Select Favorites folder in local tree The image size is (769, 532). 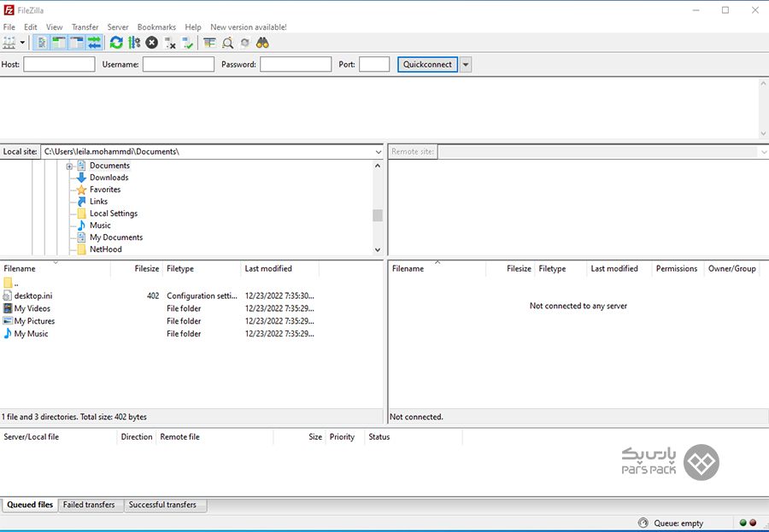click(105, 190)
